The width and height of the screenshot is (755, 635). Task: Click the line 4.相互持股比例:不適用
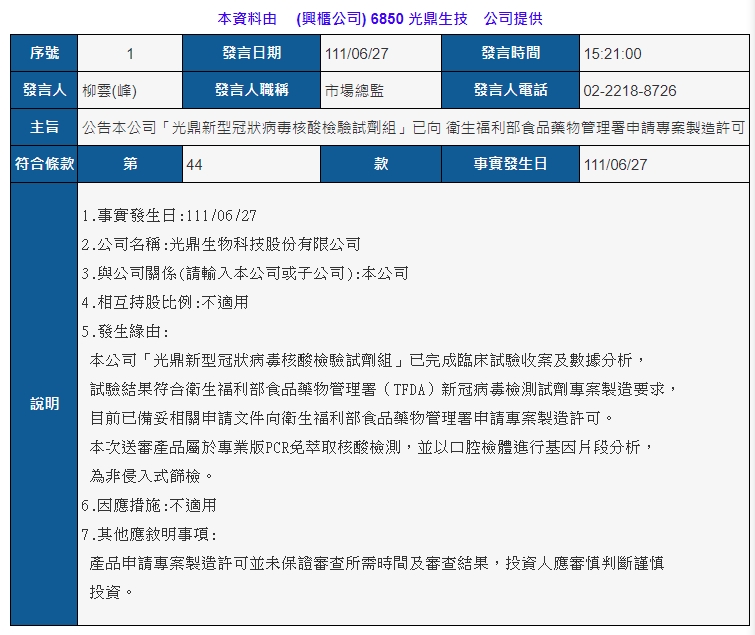pyautogui.click(x=165, y=301)
